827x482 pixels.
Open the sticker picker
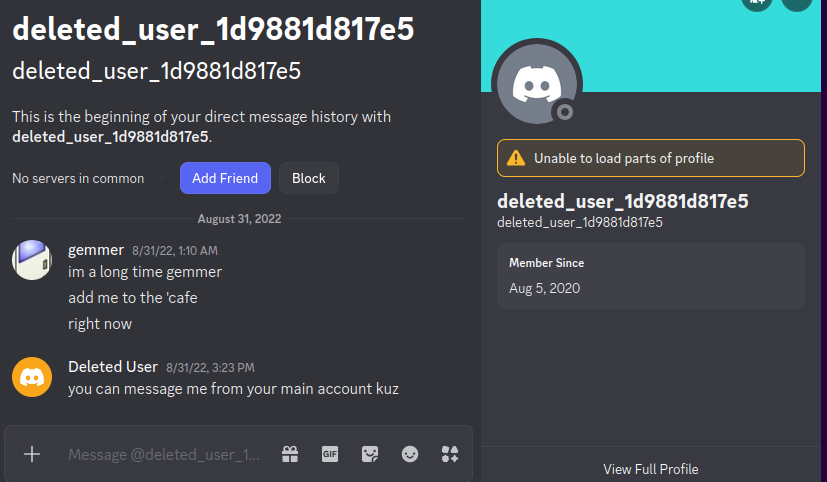pos(370,454)
